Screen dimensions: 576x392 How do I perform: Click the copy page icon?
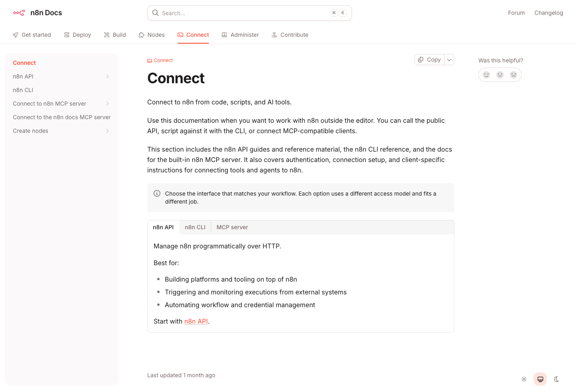421,60
